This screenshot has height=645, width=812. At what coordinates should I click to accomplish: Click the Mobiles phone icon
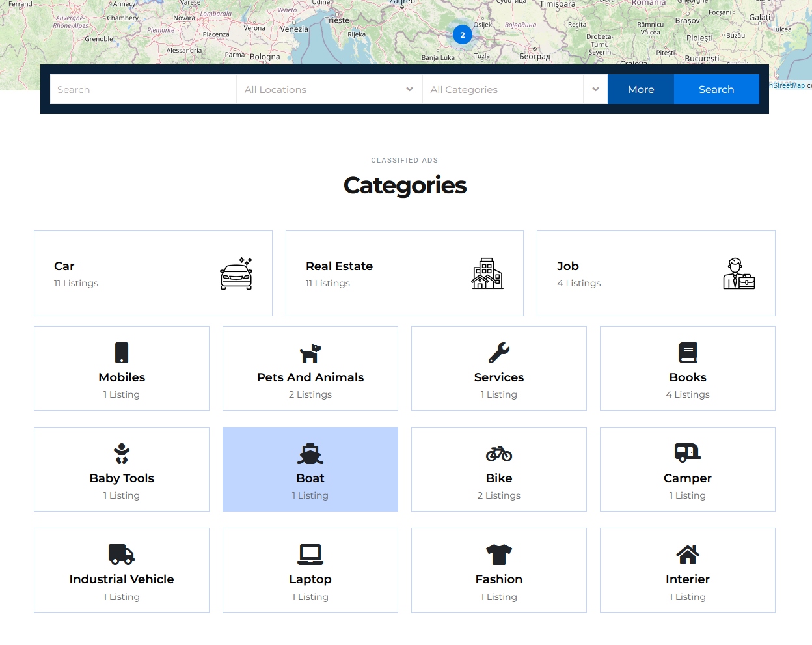tap(122, 353)
